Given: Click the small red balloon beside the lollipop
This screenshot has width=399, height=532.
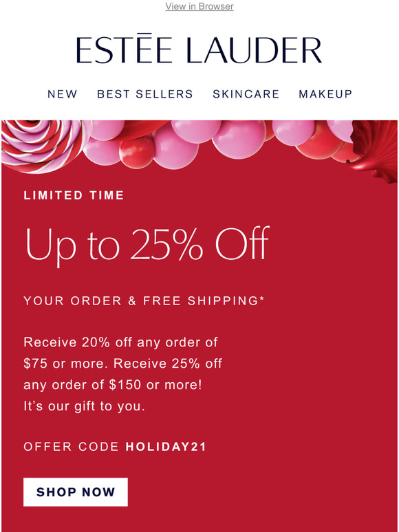Looking at the screenshot, I should click(x=137, y=152).
